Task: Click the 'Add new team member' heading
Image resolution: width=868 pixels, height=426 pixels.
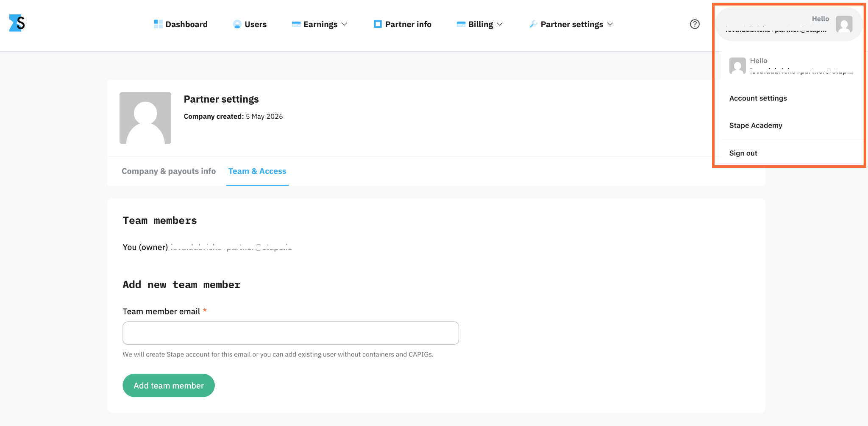Action: [181, 285]
